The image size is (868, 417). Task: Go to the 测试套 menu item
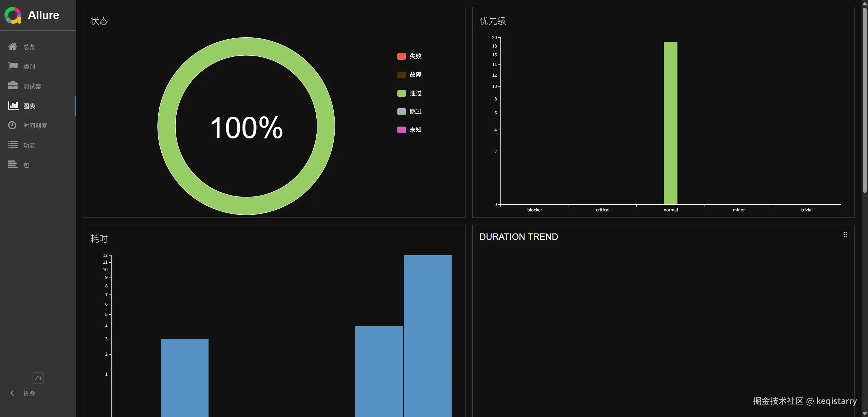pyautogui.click(x=32, y=87)
